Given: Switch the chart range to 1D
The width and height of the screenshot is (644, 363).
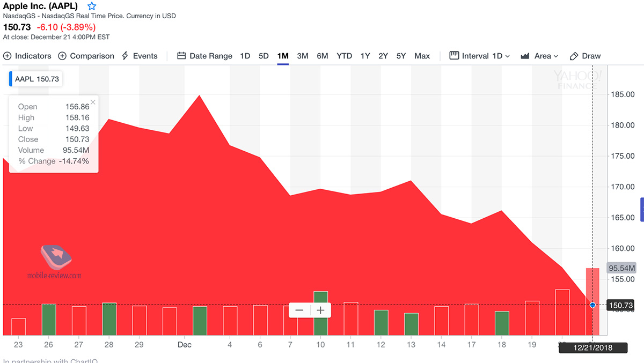Looking at the screenshot, I should click(245, 56).
